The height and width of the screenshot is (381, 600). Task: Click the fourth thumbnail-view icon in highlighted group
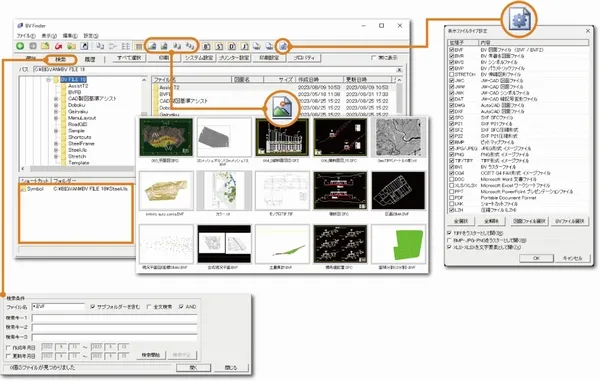pyautogui.click(x=190, y=46)
